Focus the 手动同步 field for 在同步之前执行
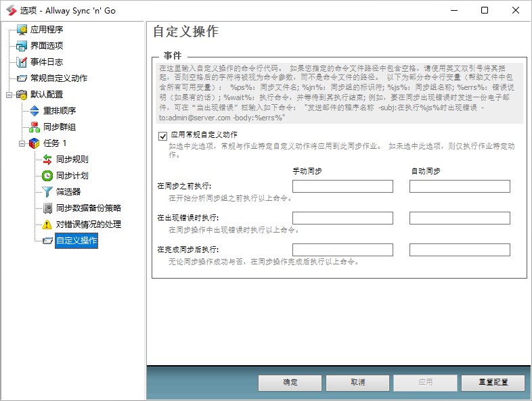This screenshot has height=401, width=532. (342, 187)
